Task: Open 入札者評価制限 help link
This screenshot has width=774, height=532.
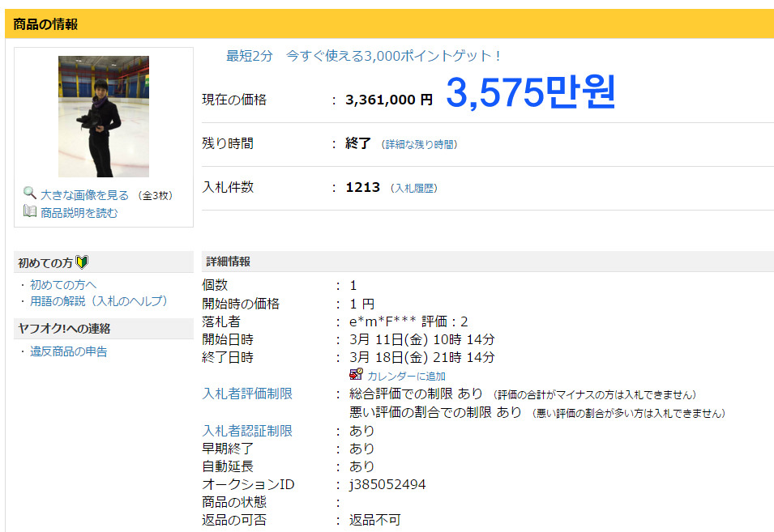Action: coord(247,394)
